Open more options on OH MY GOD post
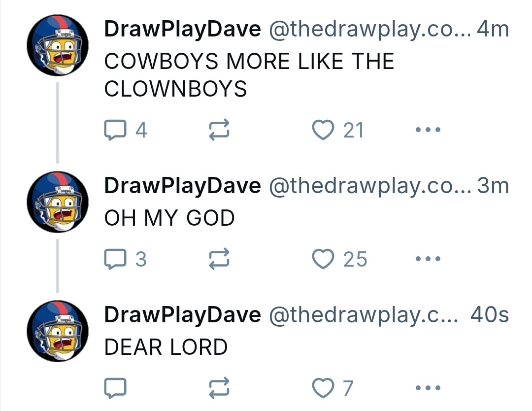This screenshot has width=532, height=411. [428, 259]
